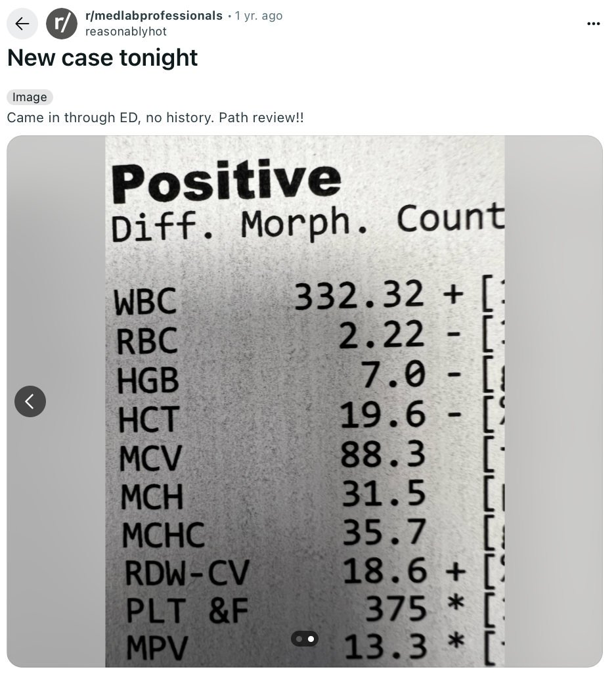
Task: Click the "Diff. Morph. Count" line in the photo
Action: [x=308, y=223]
